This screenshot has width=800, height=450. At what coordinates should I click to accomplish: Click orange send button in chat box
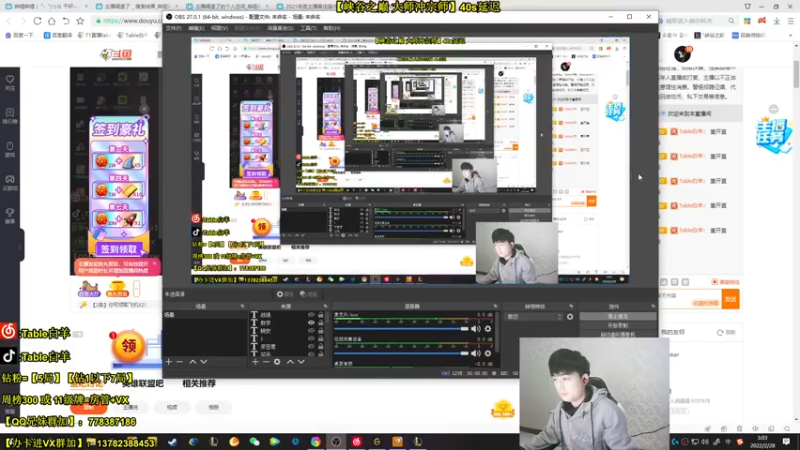pyautogui.click(x=731, y=299)
